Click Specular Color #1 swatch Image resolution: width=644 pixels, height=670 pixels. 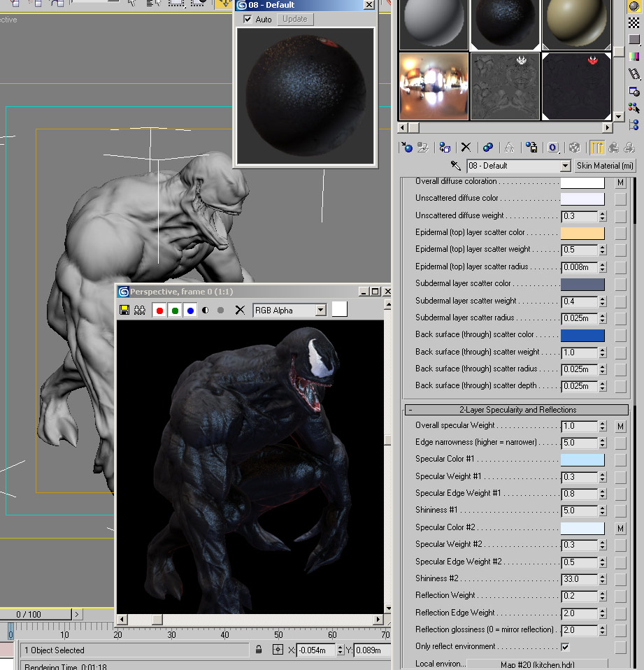click(582, 459)
